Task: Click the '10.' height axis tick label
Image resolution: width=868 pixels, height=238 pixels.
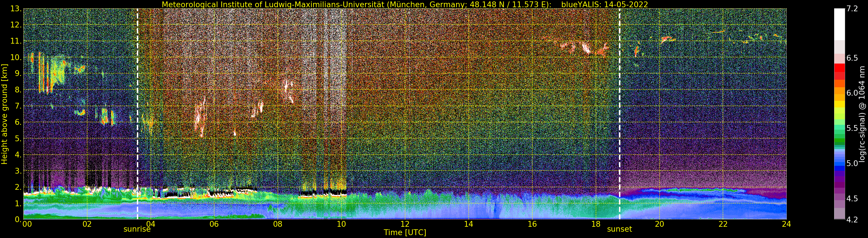Action: click(16, 57)
